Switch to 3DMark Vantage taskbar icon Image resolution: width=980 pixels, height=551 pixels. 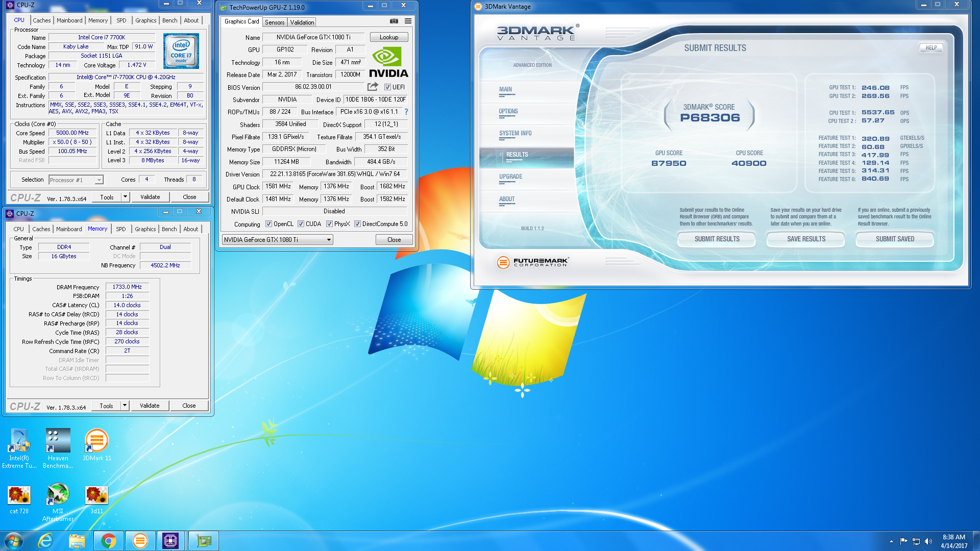coord(140,541)
